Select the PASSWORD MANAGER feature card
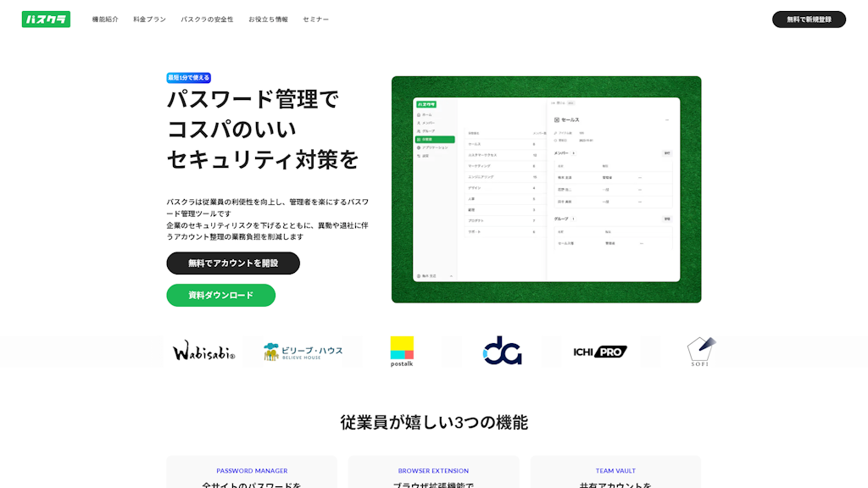This screenshot has height=488, width=868. click(252, 472)
